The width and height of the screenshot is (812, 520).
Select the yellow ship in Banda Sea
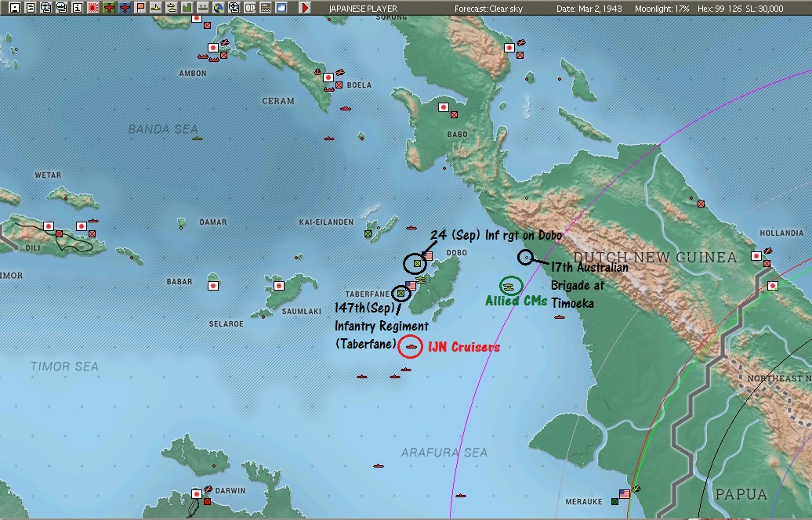[x=198, y=139]
